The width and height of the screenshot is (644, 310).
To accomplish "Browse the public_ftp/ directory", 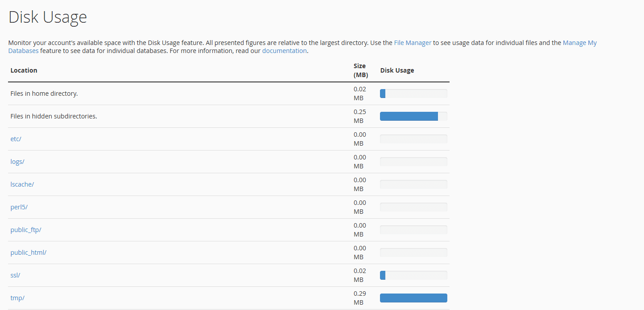I will click(26, 230).
